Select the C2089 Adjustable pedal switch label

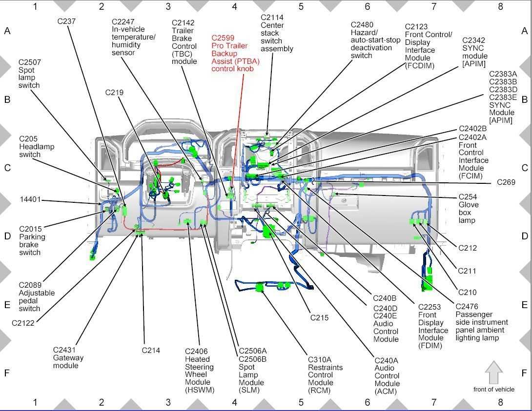[x=37, y=297]
